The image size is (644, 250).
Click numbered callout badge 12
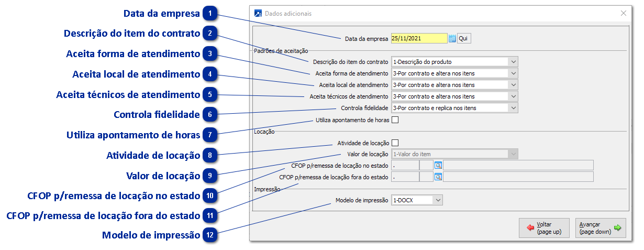pos(210,235)
